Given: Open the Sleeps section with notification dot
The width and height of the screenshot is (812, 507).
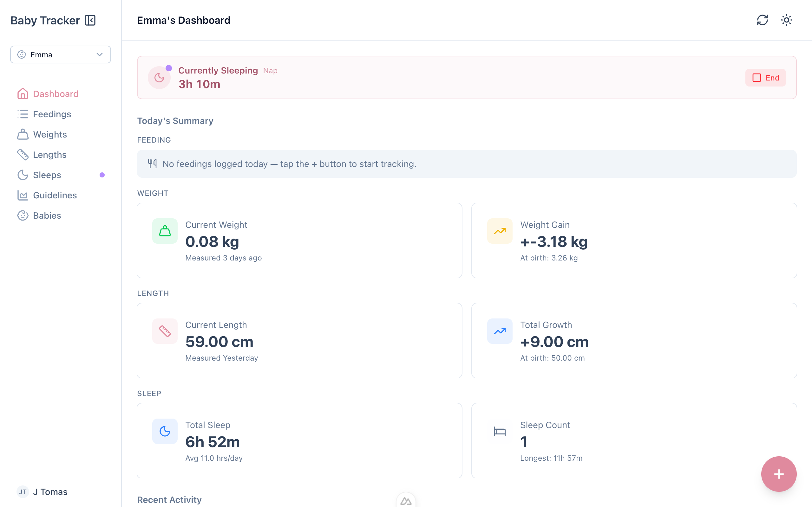Looking at the screenshot, I should (x=47, y=175).
